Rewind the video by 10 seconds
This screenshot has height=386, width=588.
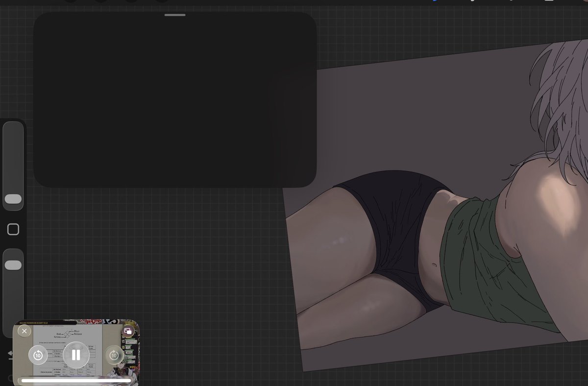[x=38, y=355]
